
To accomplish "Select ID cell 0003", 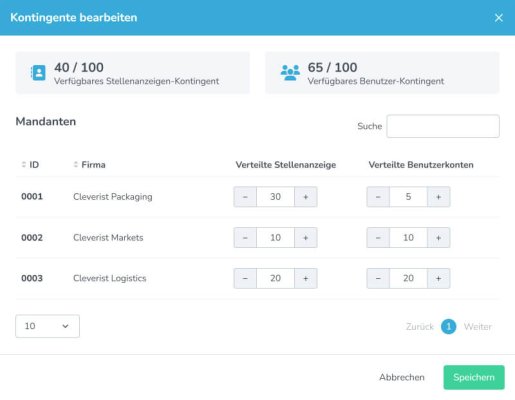I will (x=32, y=278).
